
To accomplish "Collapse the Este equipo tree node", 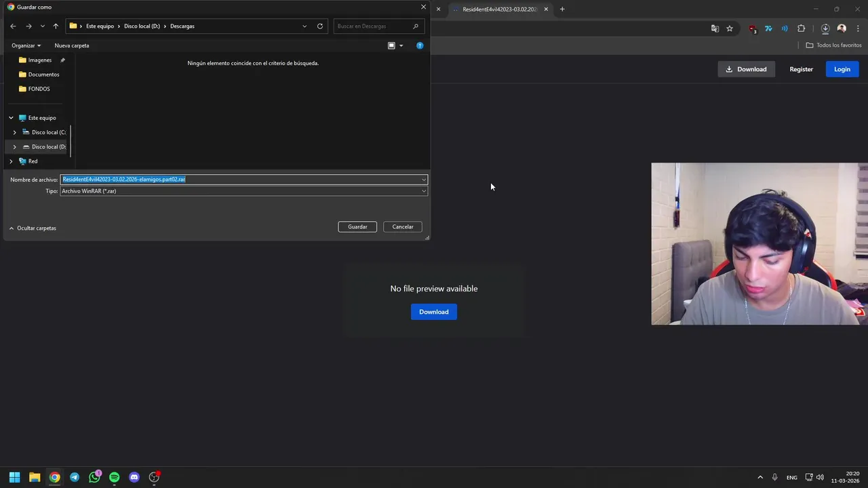I will pos(11,118).
